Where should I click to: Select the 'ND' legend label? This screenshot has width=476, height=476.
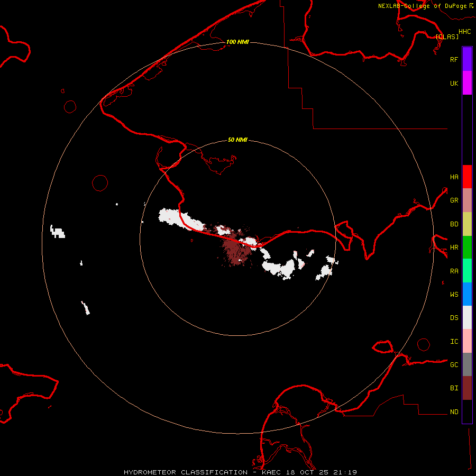[x=454, y=412]
